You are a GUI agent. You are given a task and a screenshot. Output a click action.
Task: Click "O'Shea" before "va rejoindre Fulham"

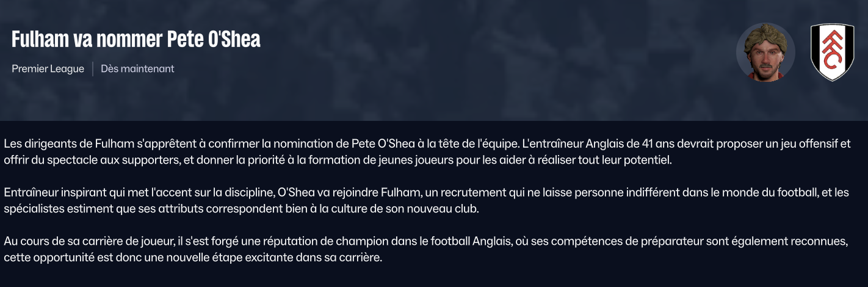(292, 192)
